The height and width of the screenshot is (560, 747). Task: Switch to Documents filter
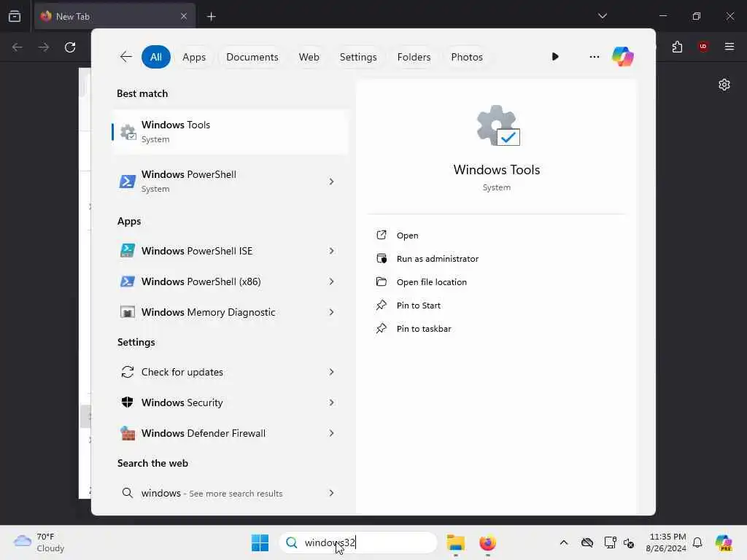[252, 57]
